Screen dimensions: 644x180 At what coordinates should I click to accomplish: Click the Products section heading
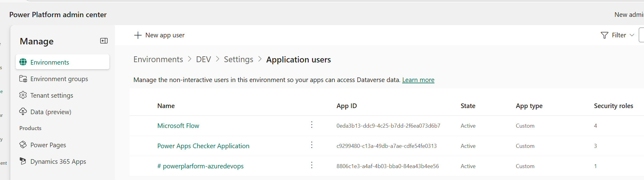[30, 128]
